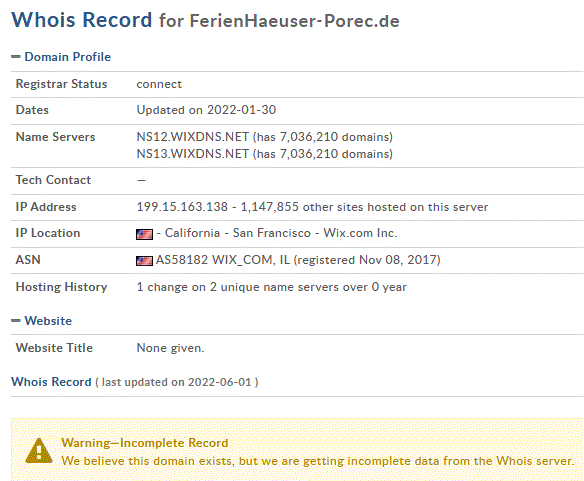Click the flag icon beside AS58182
Screen dimensions: 584x481
point(144,260)
